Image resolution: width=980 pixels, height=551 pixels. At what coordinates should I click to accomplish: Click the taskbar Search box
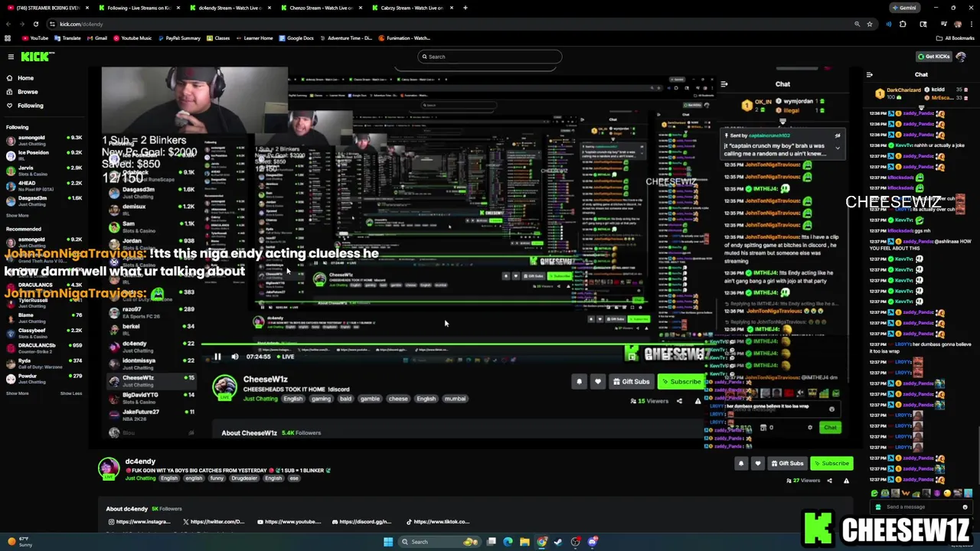440,542
